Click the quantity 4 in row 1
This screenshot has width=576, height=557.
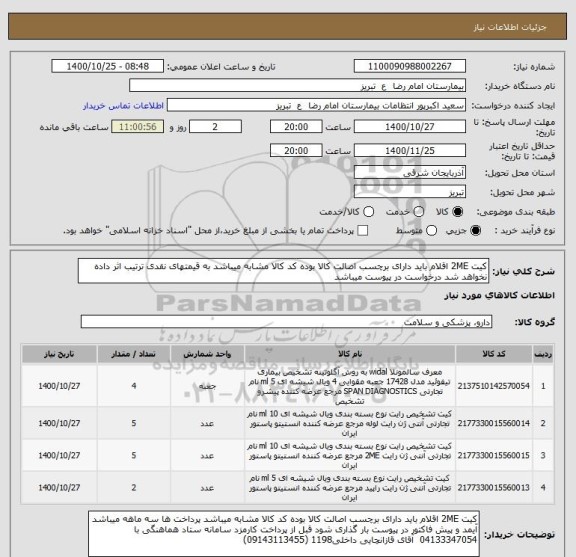click(x=134, y=386)
